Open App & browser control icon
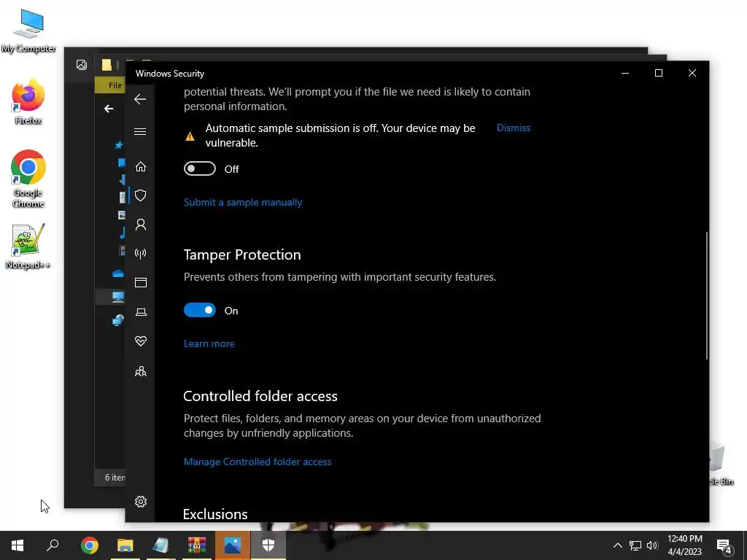The width and height of the screenshot is (747, 560). pos(141,283)
